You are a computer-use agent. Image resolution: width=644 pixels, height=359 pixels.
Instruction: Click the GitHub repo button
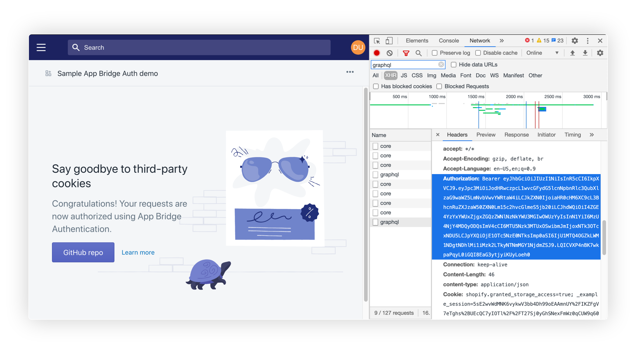coord(83,252)
